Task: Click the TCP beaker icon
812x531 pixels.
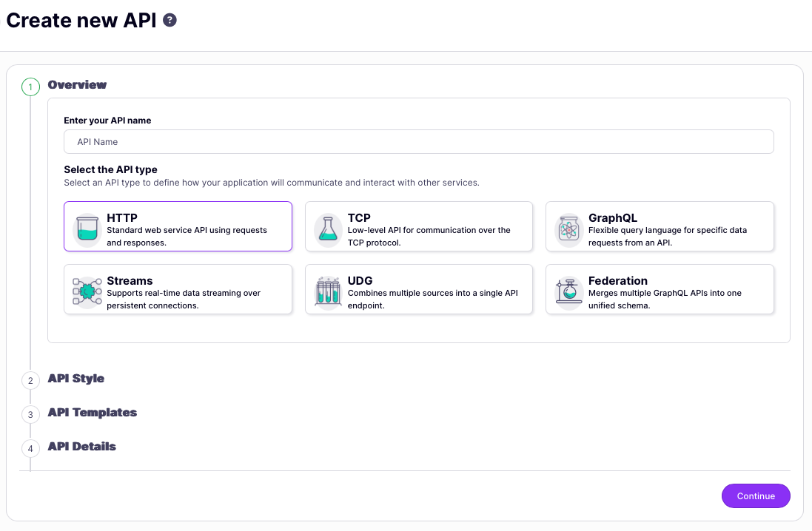Action: 327,229
